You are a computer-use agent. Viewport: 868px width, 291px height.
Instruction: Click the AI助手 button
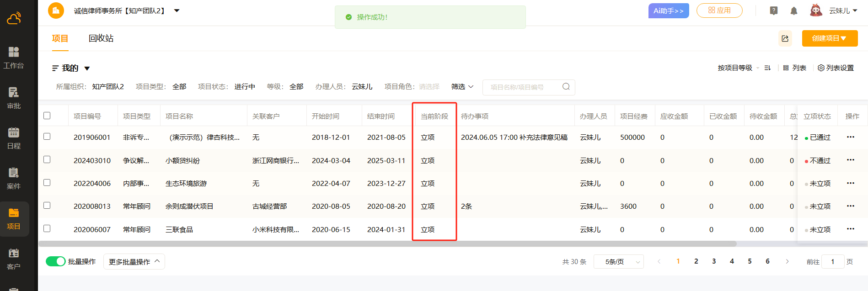(668, 11)
